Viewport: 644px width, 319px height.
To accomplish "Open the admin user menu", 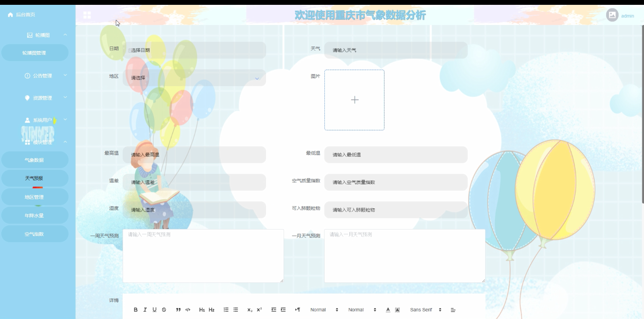I will tap(627, 16).
